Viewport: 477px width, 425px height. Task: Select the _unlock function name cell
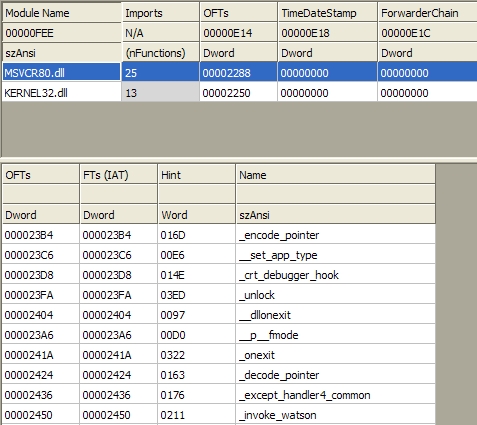[336, 295]
